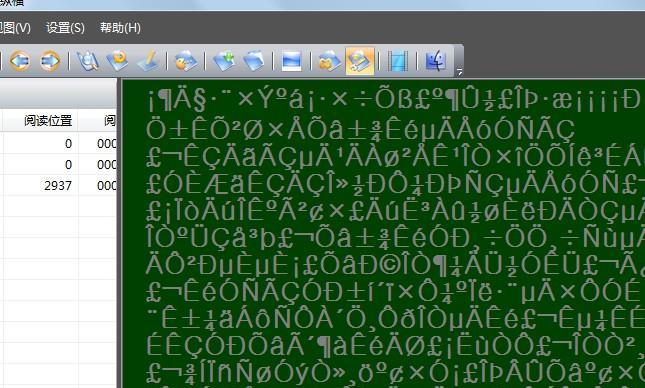
Task: Click the blue stacked folders icon
Action: pos(253,61)
